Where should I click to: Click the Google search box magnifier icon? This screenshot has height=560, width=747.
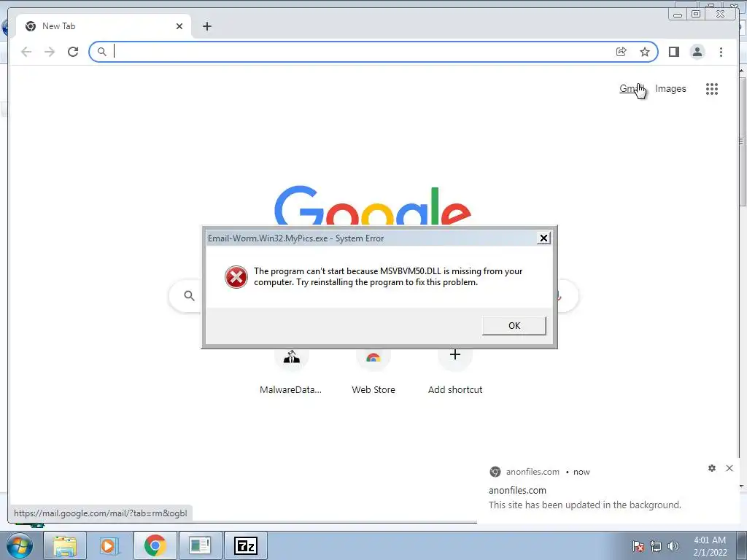189,296
